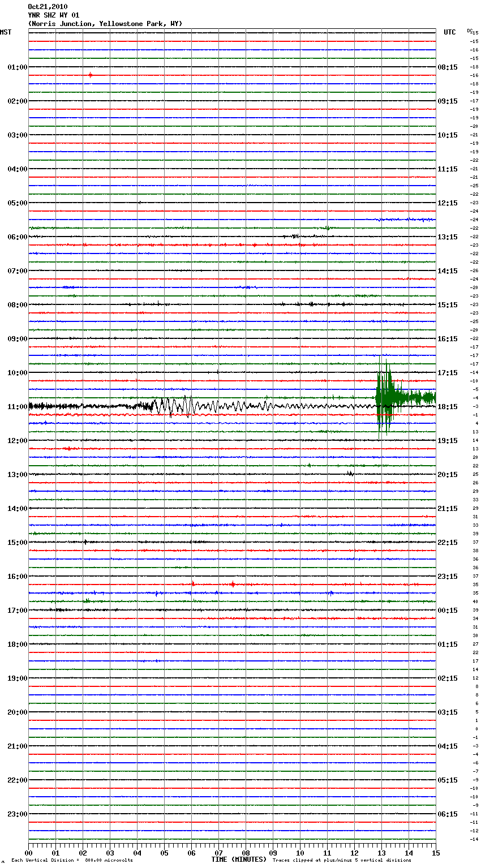Click the station code YNR SHZ WY 01
Image resolution: width=481 pixels, height=868 pixels.
click(54, 15)
